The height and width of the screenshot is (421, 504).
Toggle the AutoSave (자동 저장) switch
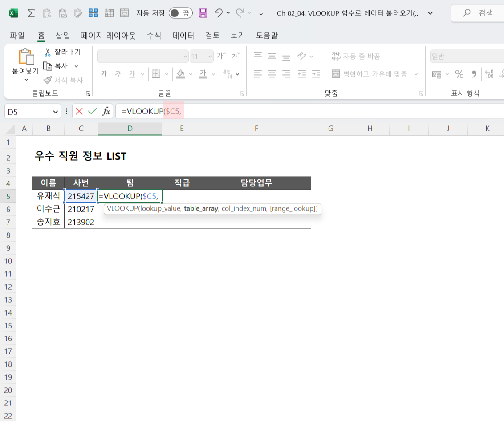181,13
